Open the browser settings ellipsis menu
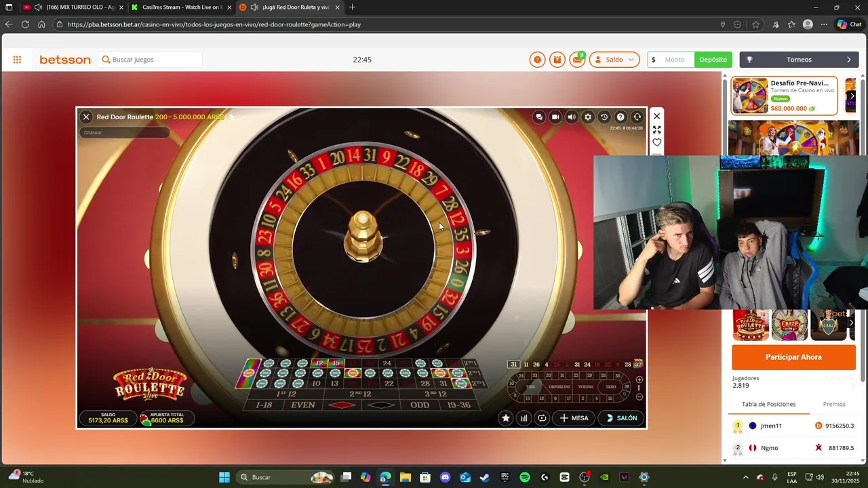Screen dimensions: 868x488 pos(824,24)
